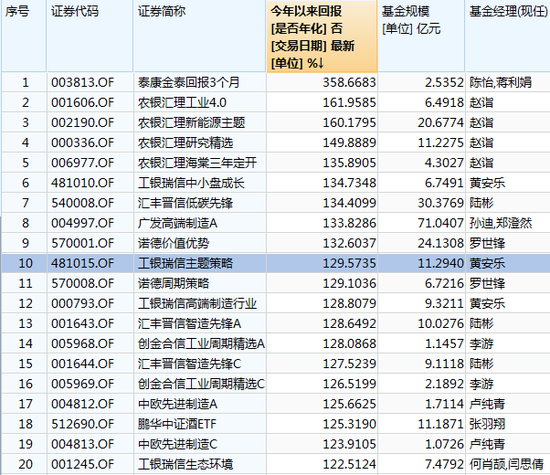Select fund name 工银瑞信主题策略
The height and width of the screenshot is (475, 550).
tap(185, 263)
